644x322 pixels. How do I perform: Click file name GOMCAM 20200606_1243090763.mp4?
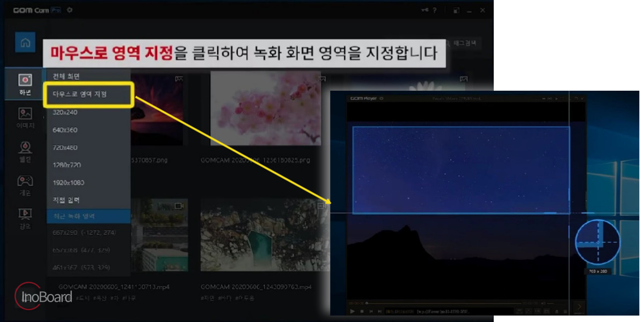coord(256,287)
